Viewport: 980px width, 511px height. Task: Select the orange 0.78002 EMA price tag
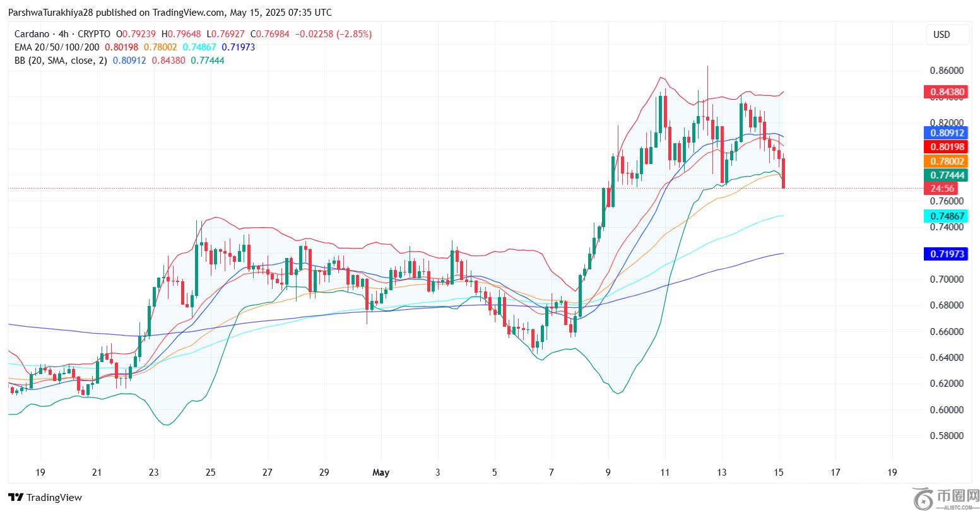click(x=946, y=162)
